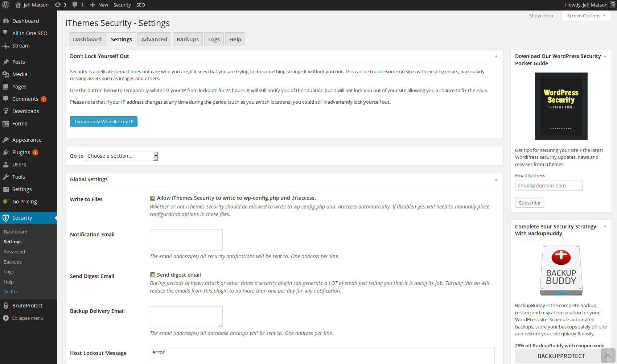Collapse the Global Settings panel
The image size is (617, 364).
pos(496,179)
